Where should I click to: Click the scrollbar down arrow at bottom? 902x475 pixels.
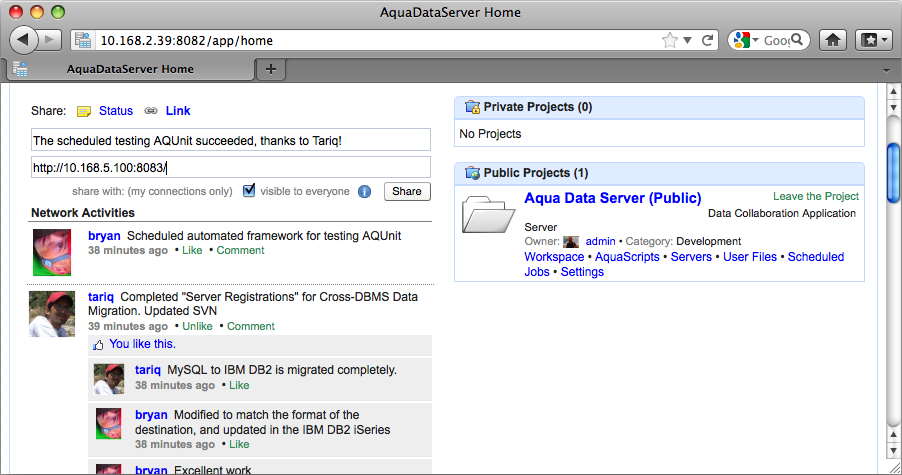coord(893,451)
